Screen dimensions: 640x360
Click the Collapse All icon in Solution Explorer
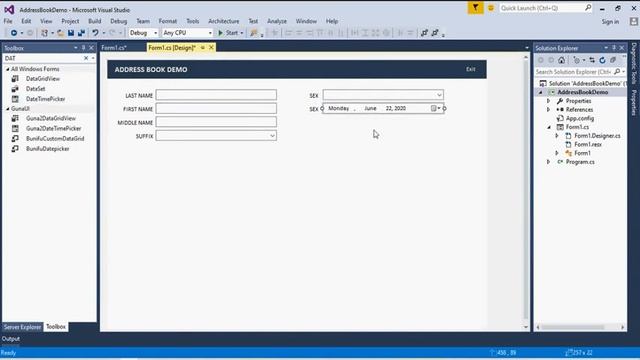tap(613, 60)
